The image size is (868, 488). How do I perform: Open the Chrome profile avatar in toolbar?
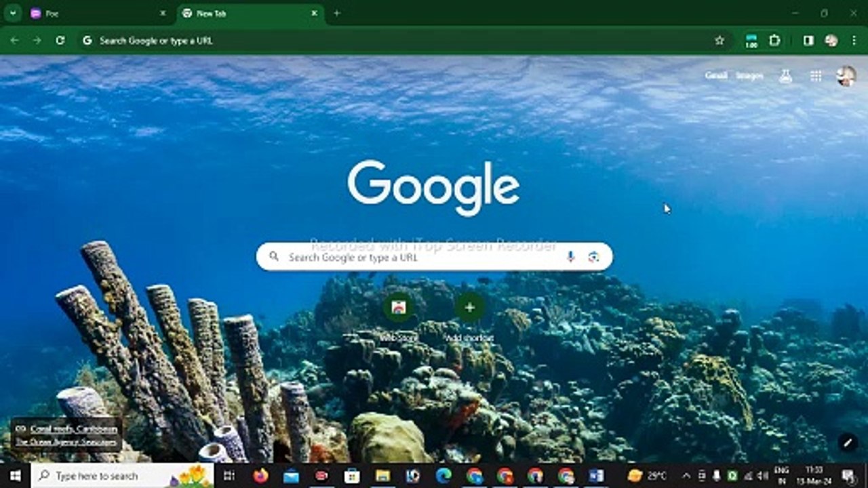[x=831, y=41]
